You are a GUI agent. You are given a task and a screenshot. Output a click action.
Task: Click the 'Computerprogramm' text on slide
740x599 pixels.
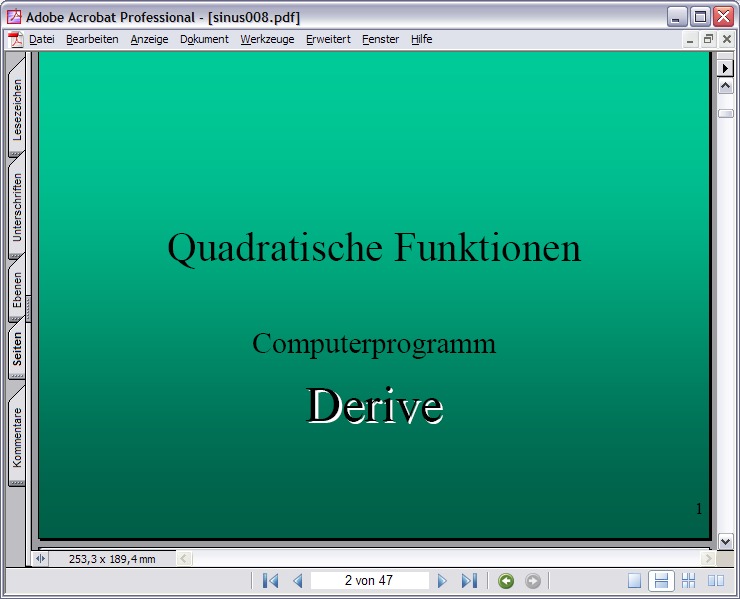click(x=374, y=345)
